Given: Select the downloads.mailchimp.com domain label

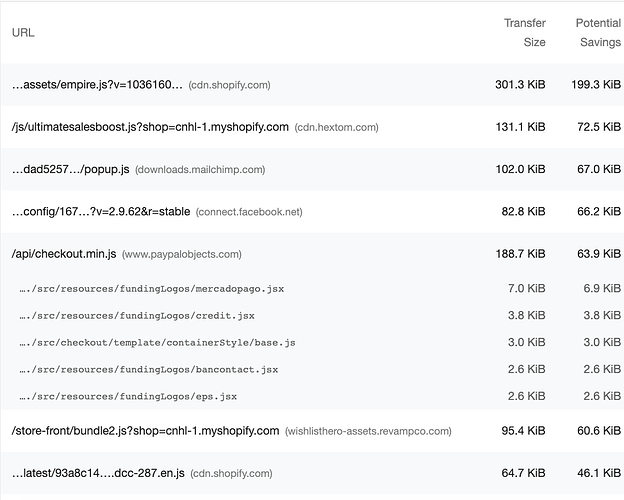Looking at the screenshot, I should pyautogui.click(x=200, y=170).
